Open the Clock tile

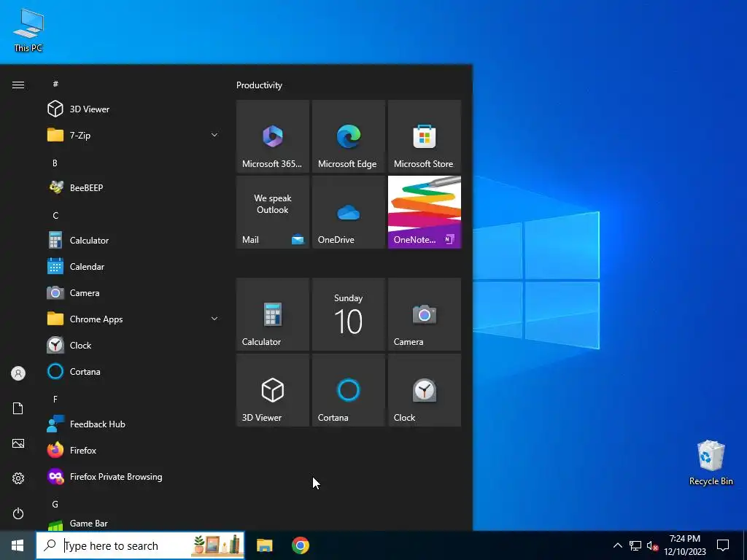(425, 390)
